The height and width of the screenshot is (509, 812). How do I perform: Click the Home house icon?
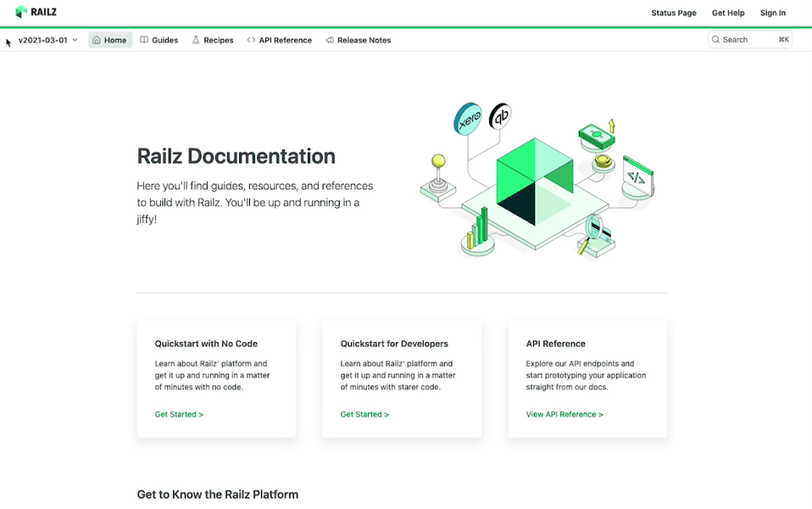pos(97,40)
